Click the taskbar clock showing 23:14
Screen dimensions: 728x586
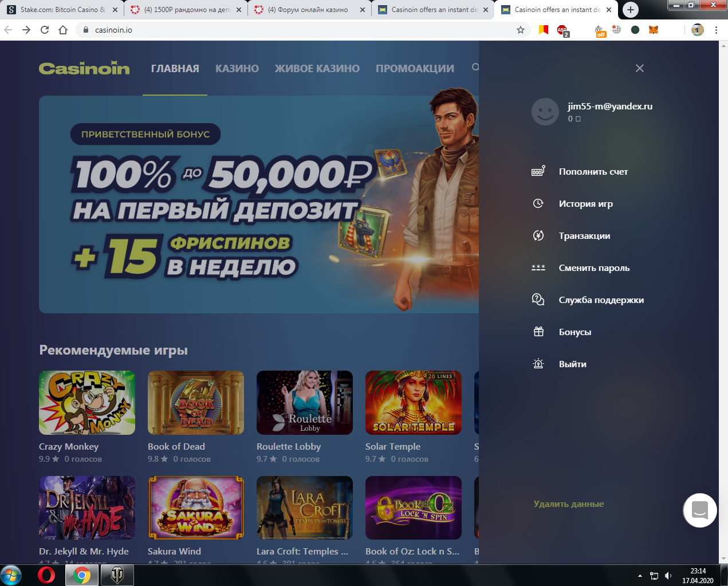[x=698, y=576]
